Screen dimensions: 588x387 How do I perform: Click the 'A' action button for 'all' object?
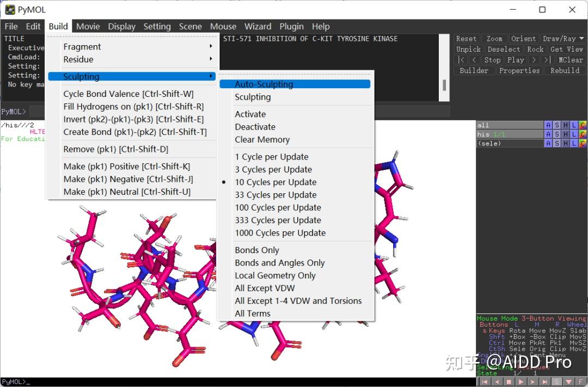pos(548,125)
